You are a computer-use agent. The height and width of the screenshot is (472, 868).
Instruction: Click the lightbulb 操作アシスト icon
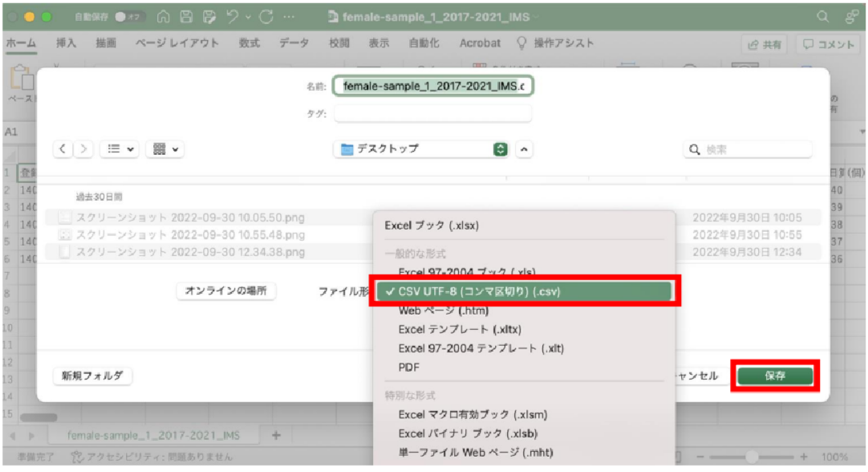(521, 43)
